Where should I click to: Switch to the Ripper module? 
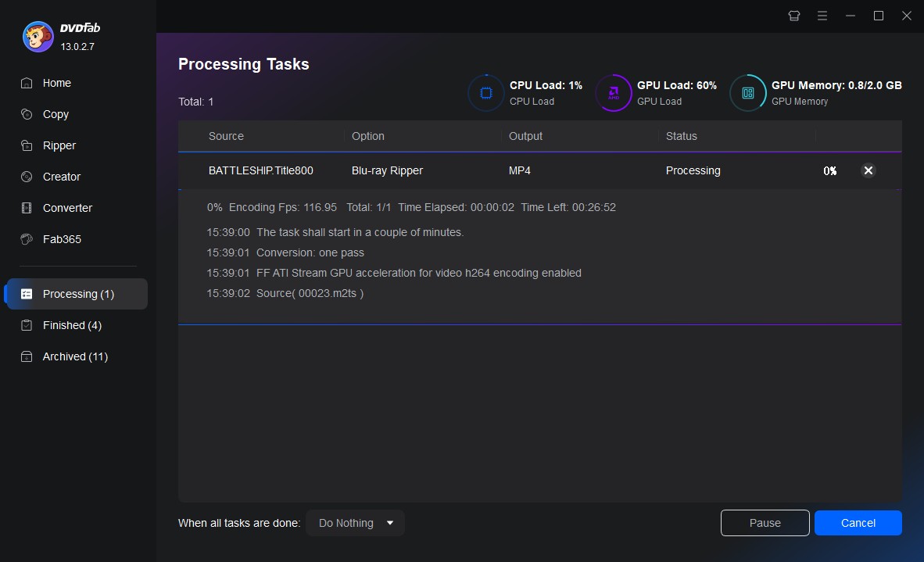[x=59, y=145]
